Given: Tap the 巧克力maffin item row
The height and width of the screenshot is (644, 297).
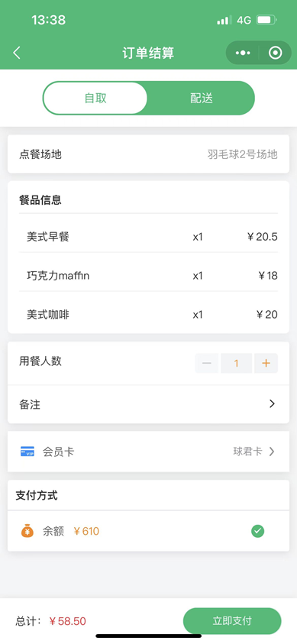Looking at the screenshot, I should [x=148, y=276].
